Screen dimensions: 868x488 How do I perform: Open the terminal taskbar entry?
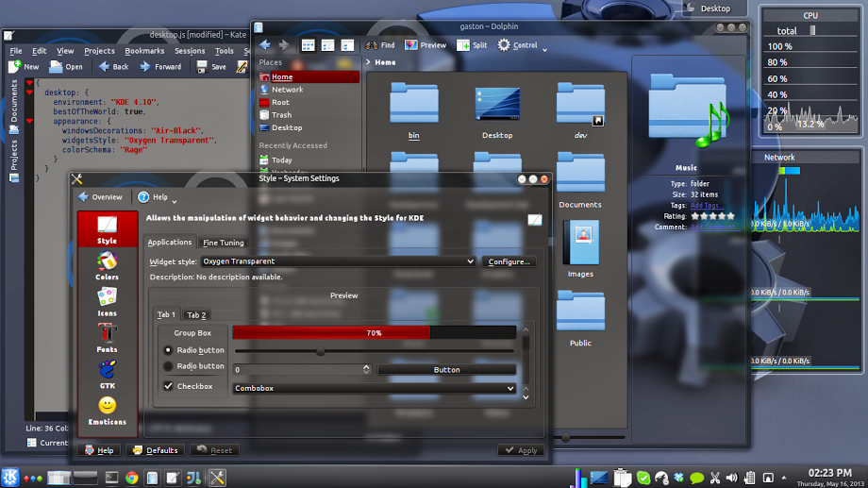(112, 478)
